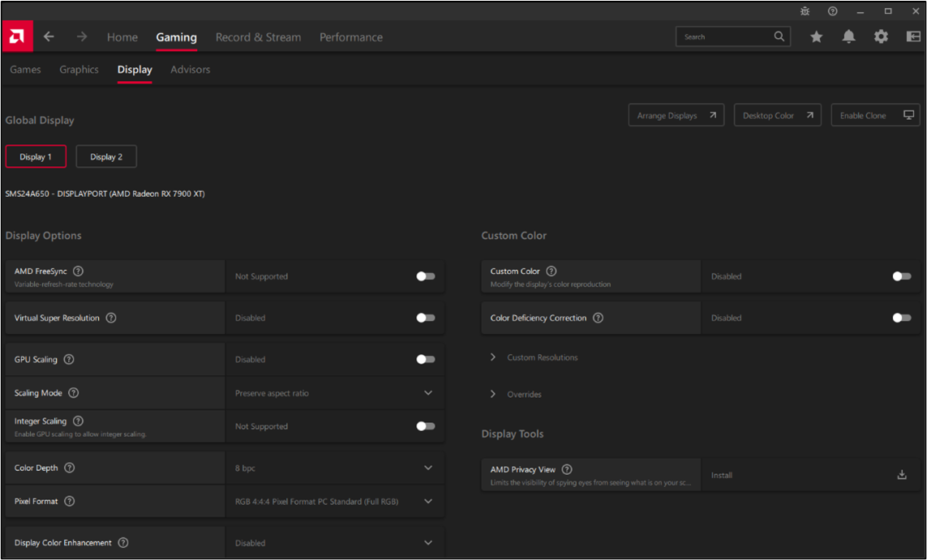Click AMD FreeSync help icon
The width and height of the screenshot is (927, 560).
(78, 271)
